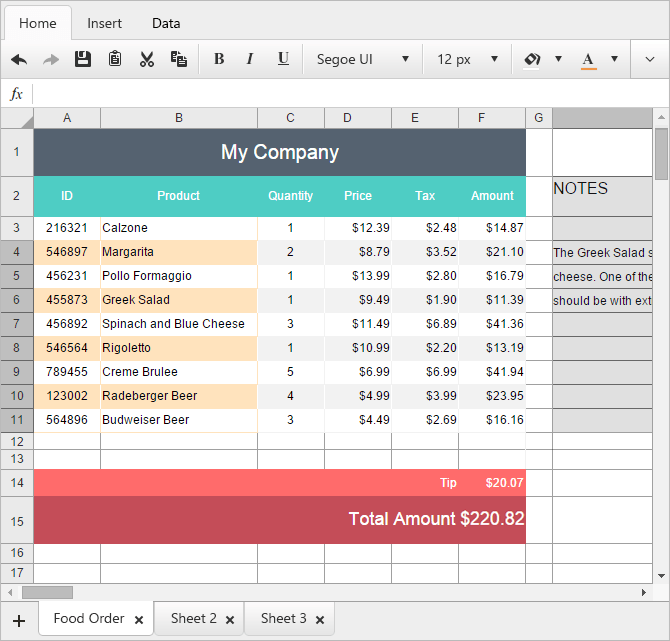Click the Product header cell
This screenshot has height=641, width=670.
click(x=179, y=196)
